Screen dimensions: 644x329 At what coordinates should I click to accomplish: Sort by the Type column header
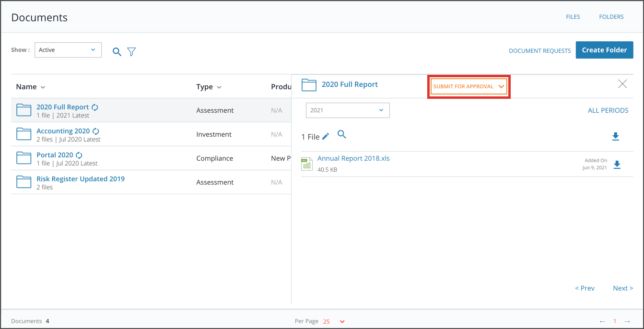(x=209, y=87)
